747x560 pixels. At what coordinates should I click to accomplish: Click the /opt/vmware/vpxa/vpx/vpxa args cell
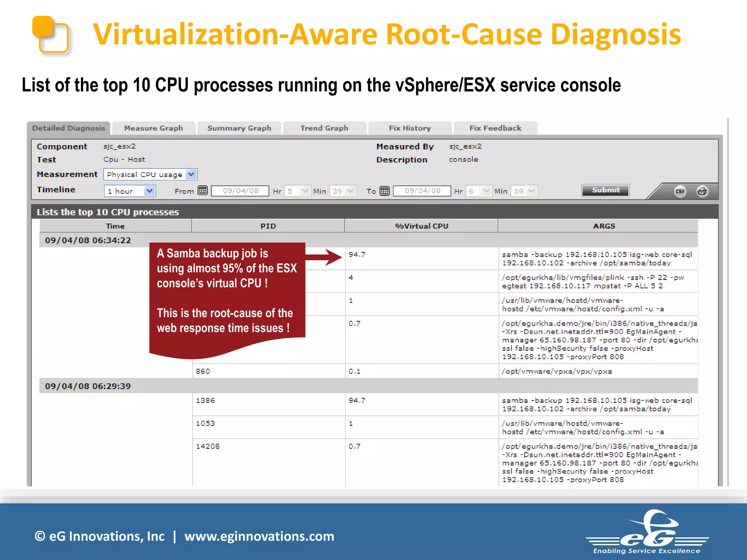tap(598, 371)
